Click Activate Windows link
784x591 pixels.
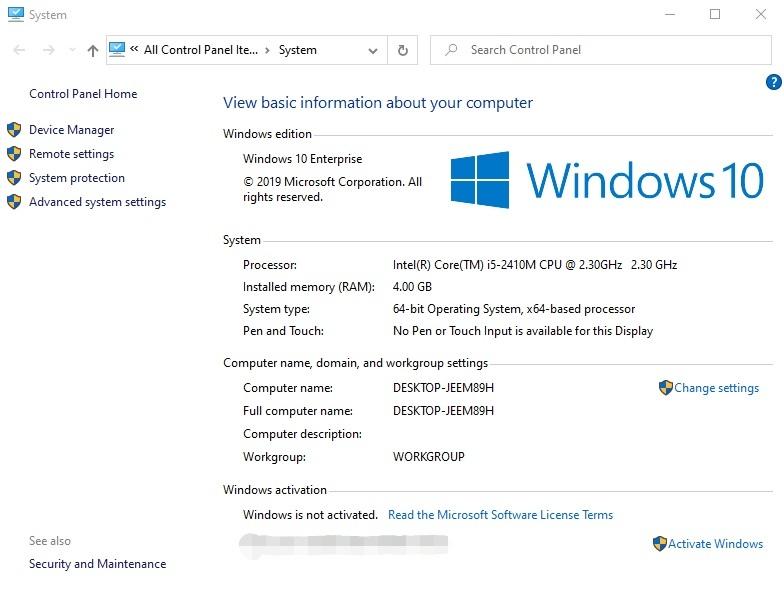click(x=716, y=544)
